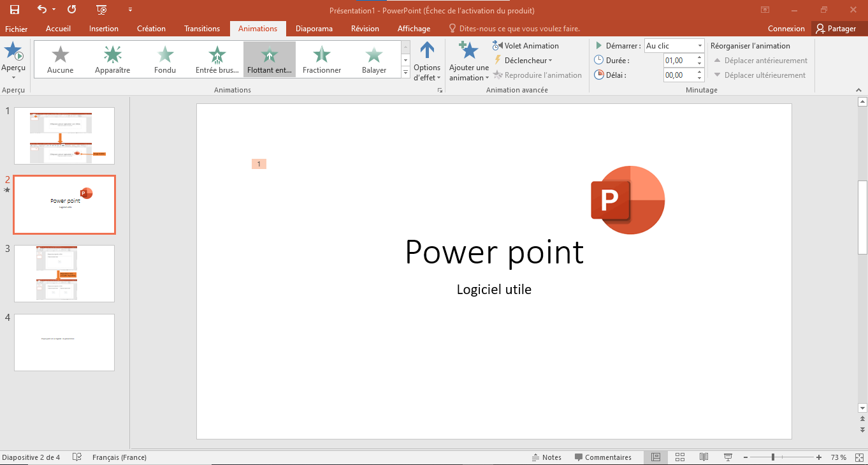
Task: Increase the Durée value with the up arrow
Action: tap(700, 57)
